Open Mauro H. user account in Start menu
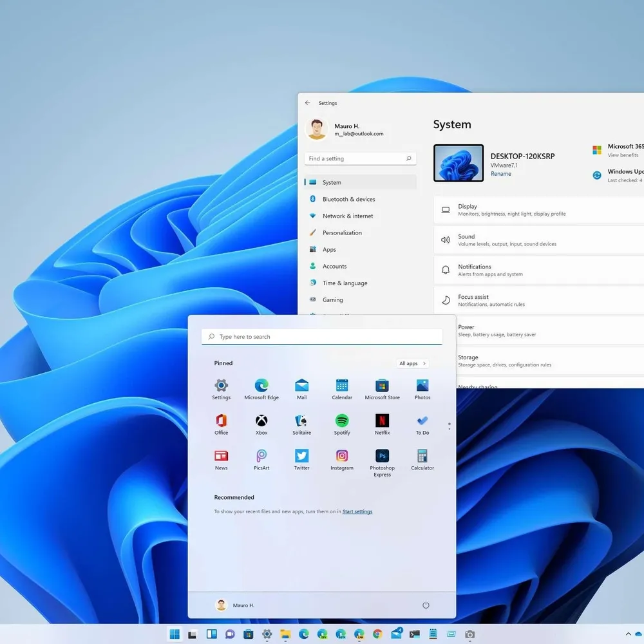The image size is (644, 644). [235, 605]
